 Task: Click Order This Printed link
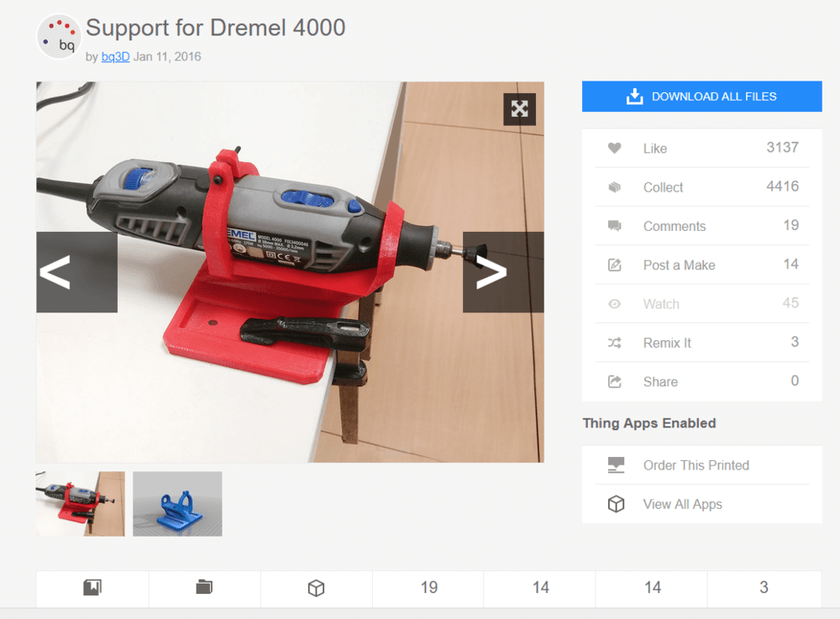point(696,465)
